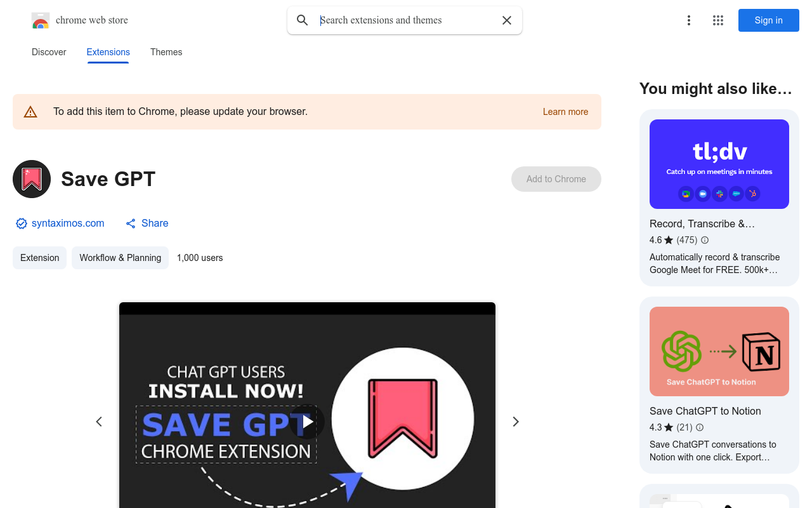Click the star icon beside 4.6 rating
The width and height of the screenshot is (812, 508).
click(669, 240)
